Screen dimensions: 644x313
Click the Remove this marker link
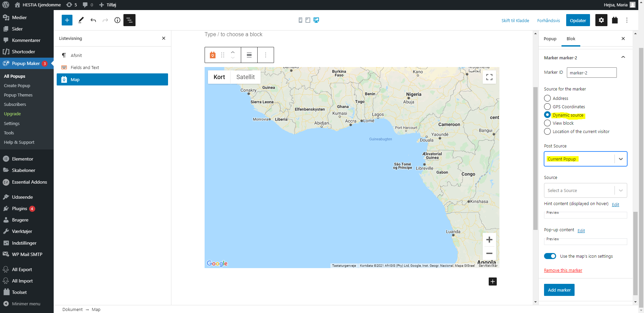pos(563,270)
